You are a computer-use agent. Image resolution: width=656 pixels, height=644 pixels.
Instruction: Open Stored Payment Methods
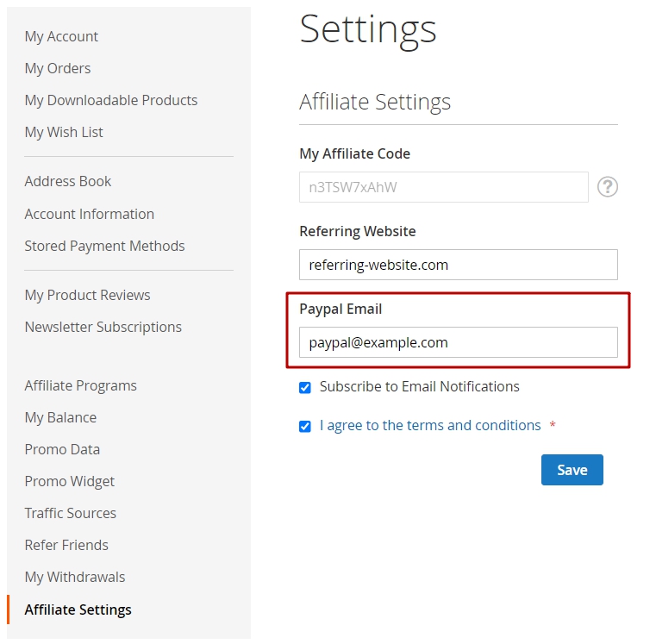click(x=104, y=246)
